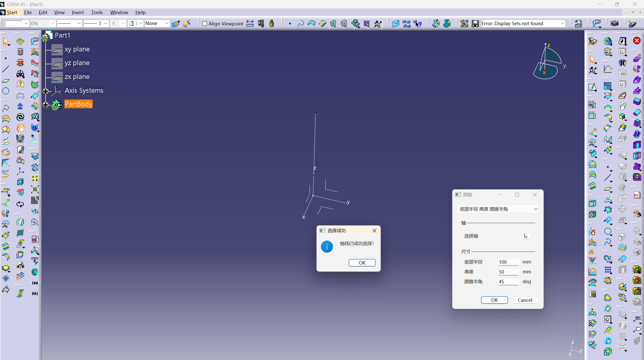Select the painter brush tool icon
The image size is (644, 360).
176,23
